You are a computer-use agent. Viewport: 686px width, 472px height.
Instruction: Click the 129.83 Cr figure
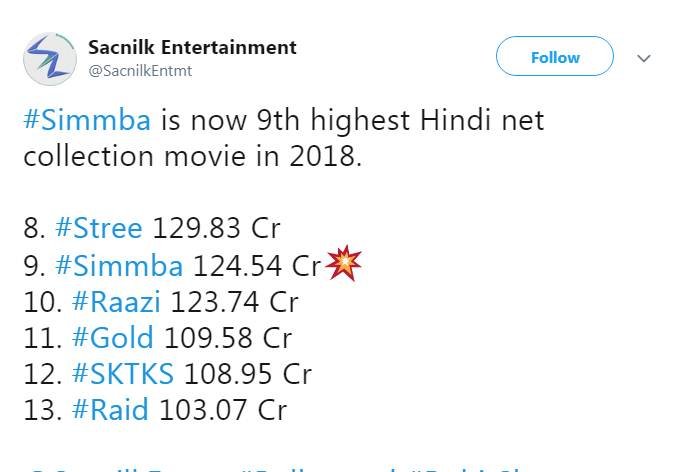point(215,228)
